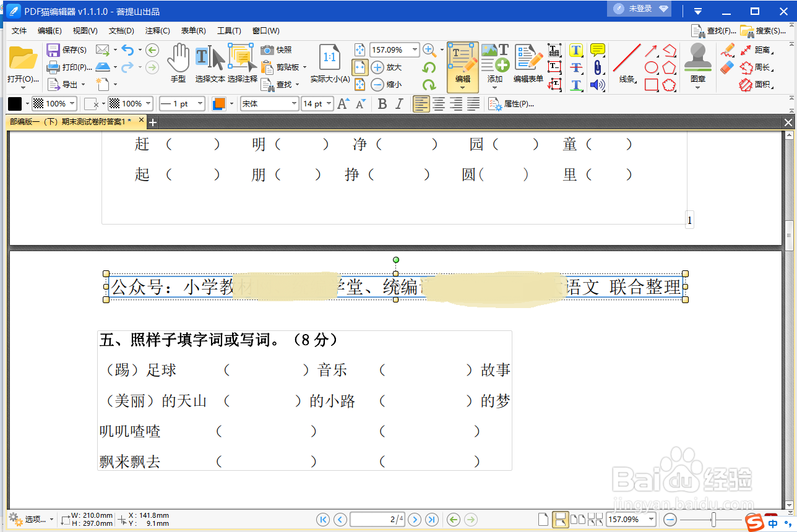Select the Arrow drawing tool
This screenshot has height=532, width=797.
pyautogui.click(x=651, y=50)
